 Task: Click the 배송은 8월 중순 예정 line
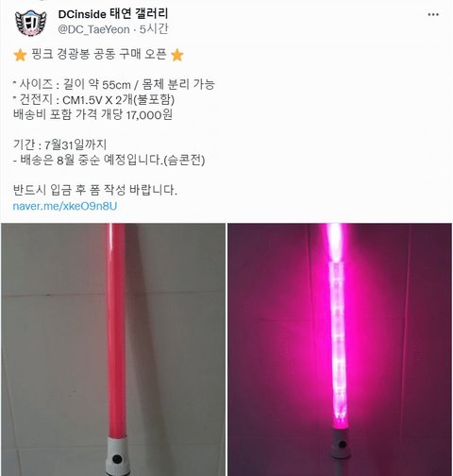[109, 160]
